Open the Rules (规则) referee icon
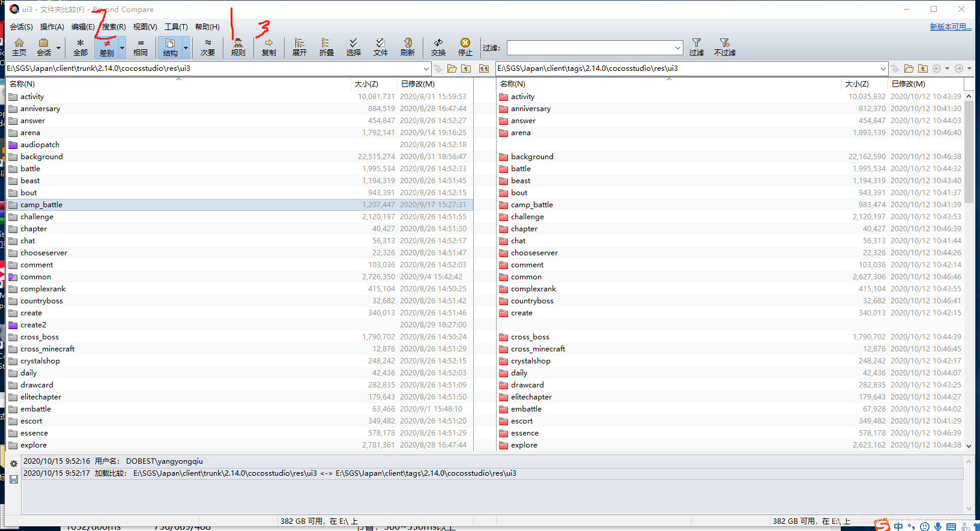980x531 pixels. tap(238, 47)
